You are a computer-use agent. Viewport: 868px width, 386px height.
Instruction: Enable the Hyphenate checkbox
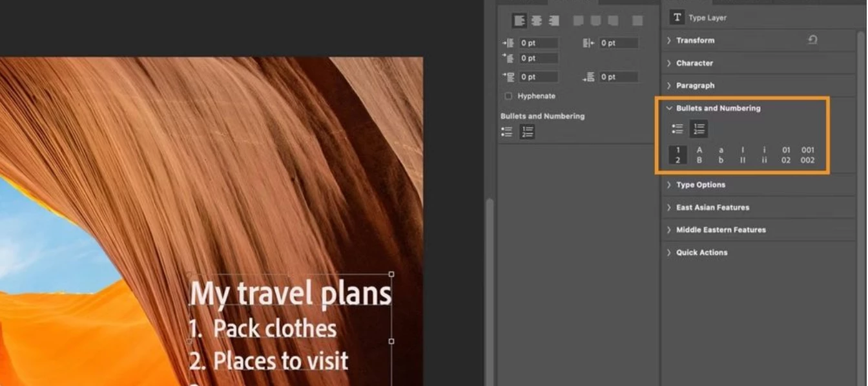point(508,96)
